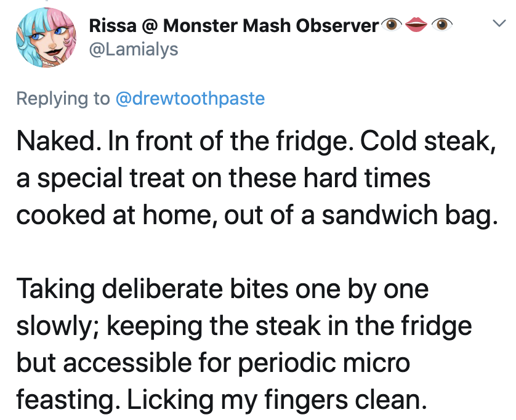Click the word 'sandwich' in the tweet
Screen dimensions: 516x420
click(x=379, y=215)
